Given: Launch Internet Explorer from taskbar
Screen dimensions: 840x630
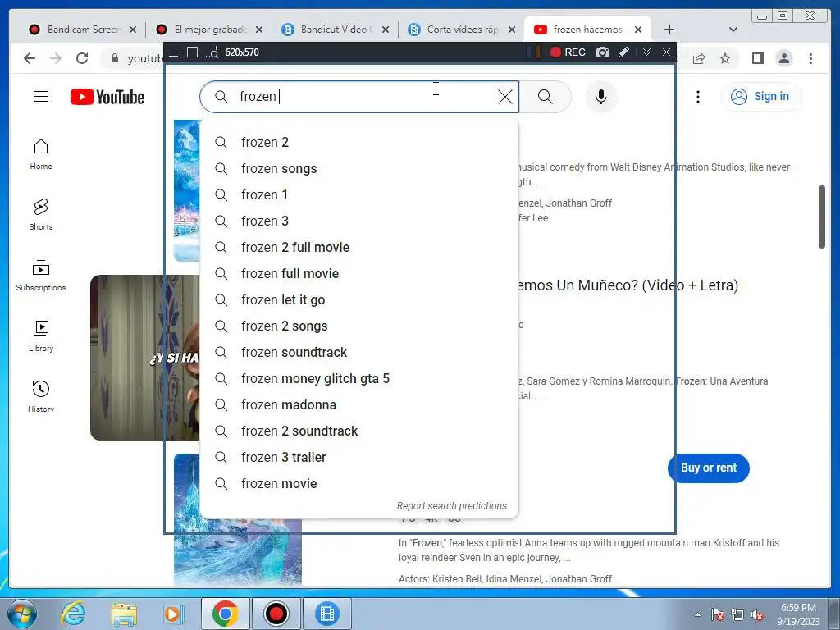Looking at the screenshot, I should (73, 614).
